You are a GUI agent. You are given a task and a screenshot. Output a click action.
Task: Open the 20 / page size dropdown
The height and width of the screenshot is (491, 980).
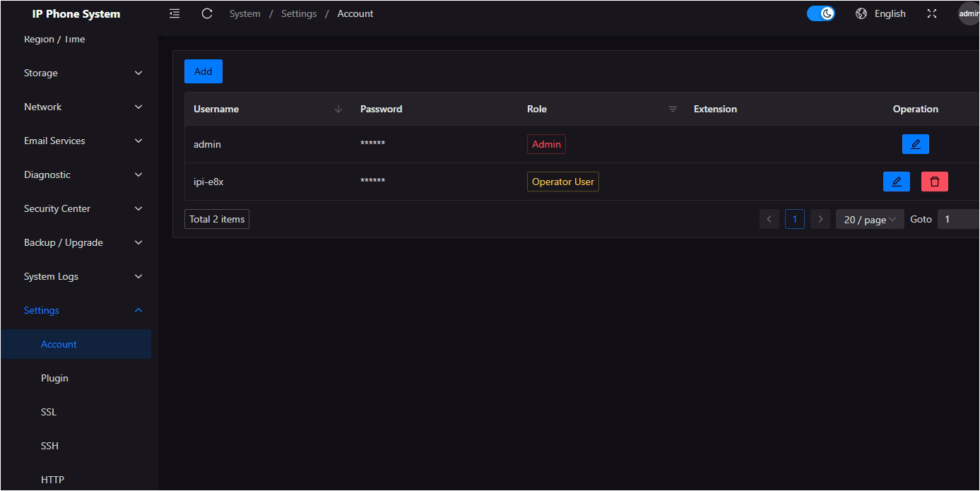(869, 219)
